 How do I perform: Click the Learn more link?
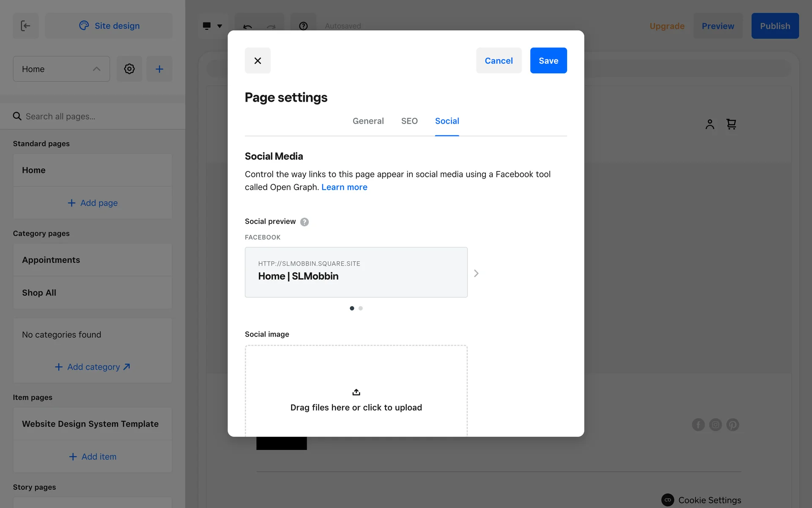(x=344, y=187)
